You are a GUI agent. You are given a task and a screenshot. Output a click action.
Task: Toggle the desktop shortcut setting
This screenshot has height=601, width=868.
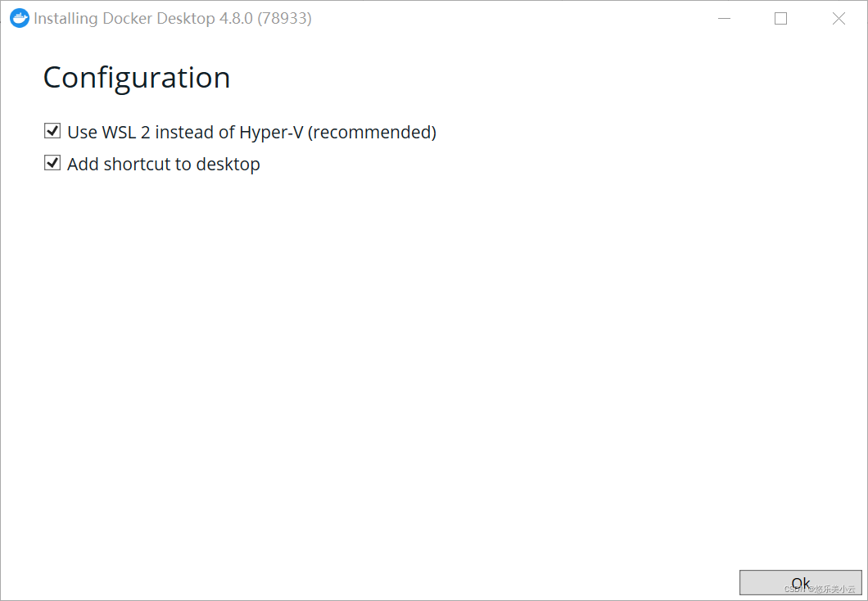point(52,163)
